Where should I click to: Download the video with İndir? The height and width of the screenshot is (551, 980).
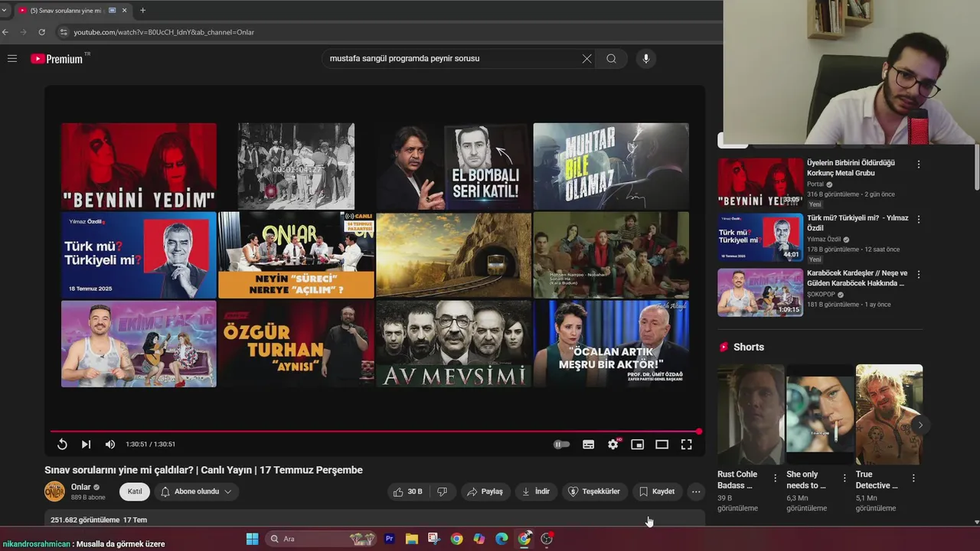[x=536, y=491]
